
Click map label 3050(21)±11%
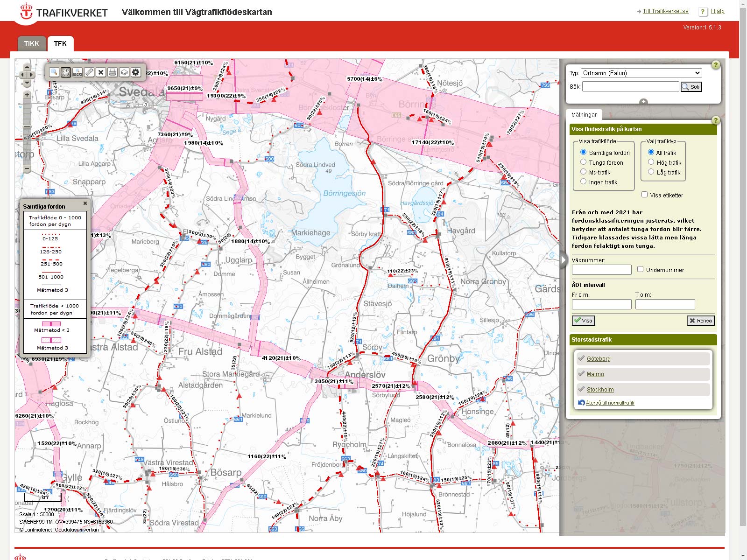tap(334, 381)
